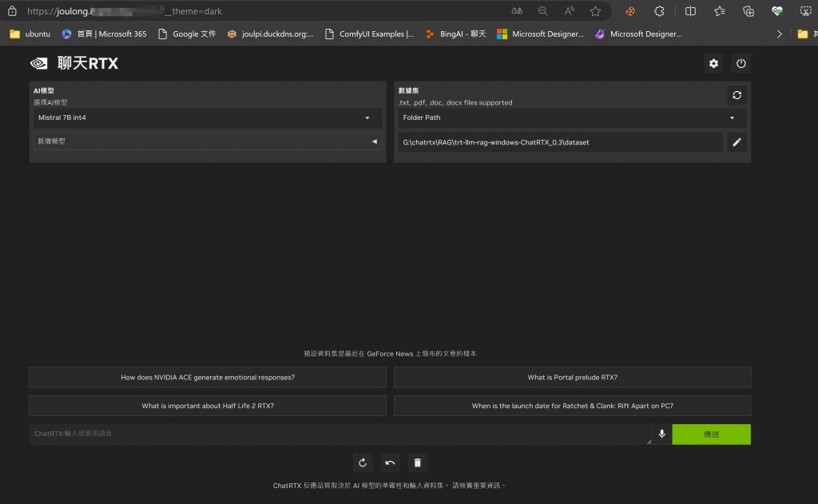
Task: Select "What is important about Half Life 2 RTX?"
Action: pos(208,406)
